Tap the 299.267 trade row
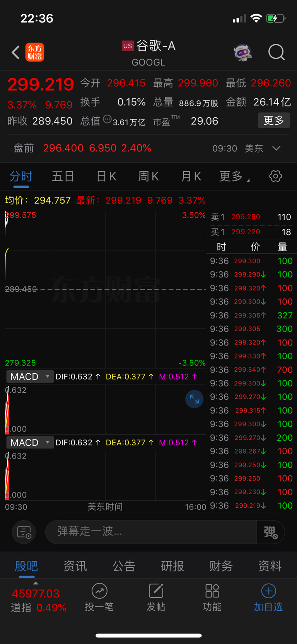This screenshot has height=644, width=297. 251,451
